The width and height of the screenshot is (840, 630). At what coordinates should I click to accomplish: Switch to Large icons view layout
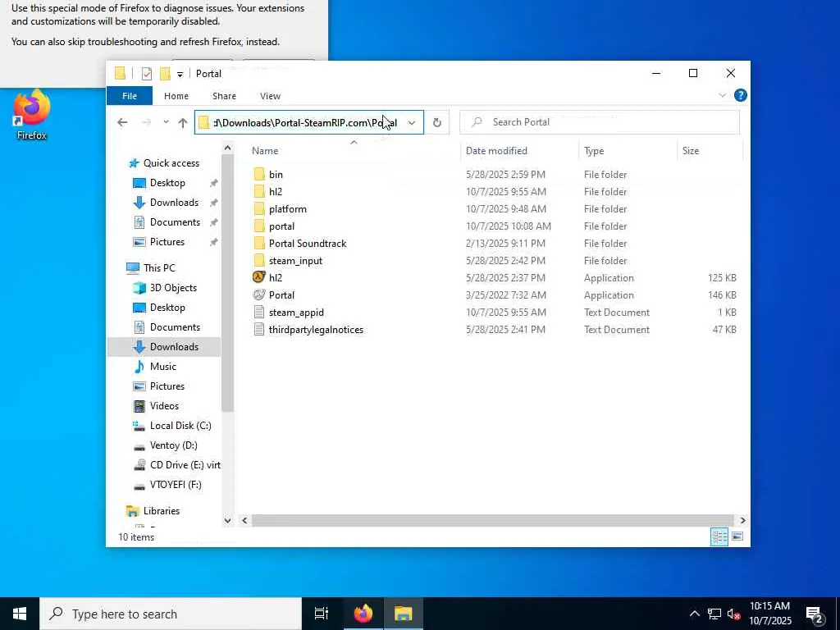737,536
